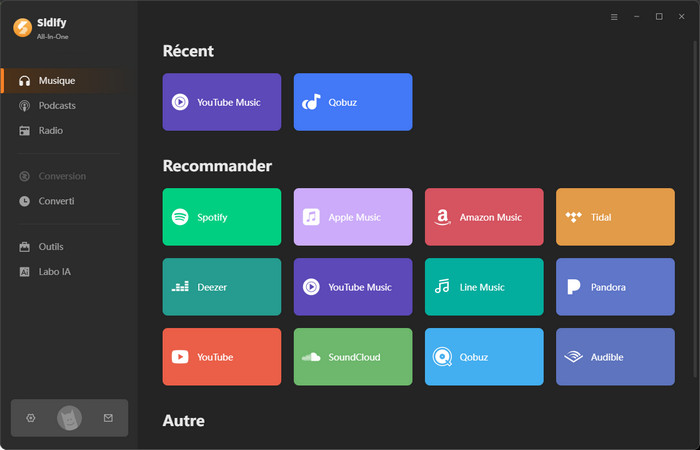The height and width of the screenshot is (450, 700).
Task: Open the Apple Music tile
Action: (352, 217)
